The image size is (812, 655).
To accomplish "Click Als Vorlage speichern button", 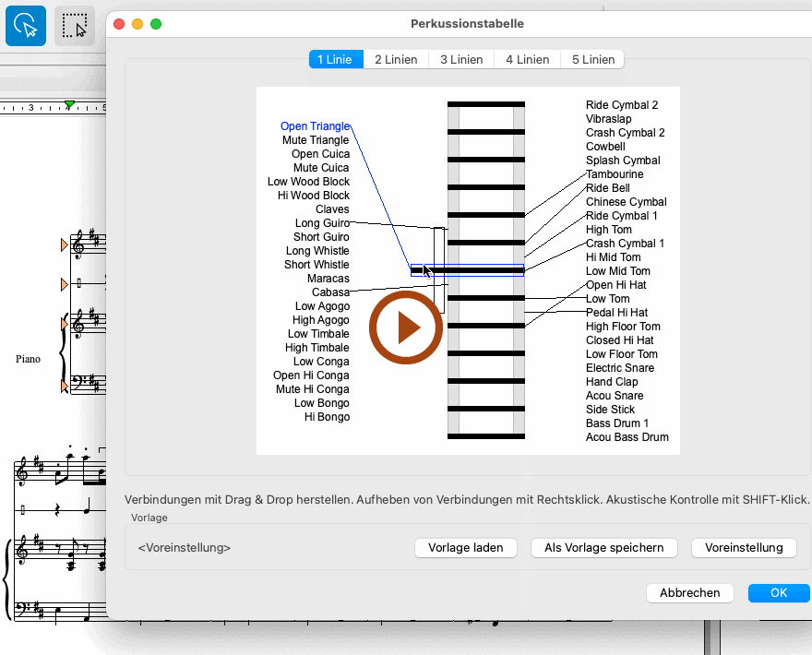I will click(x=603, y=547).
